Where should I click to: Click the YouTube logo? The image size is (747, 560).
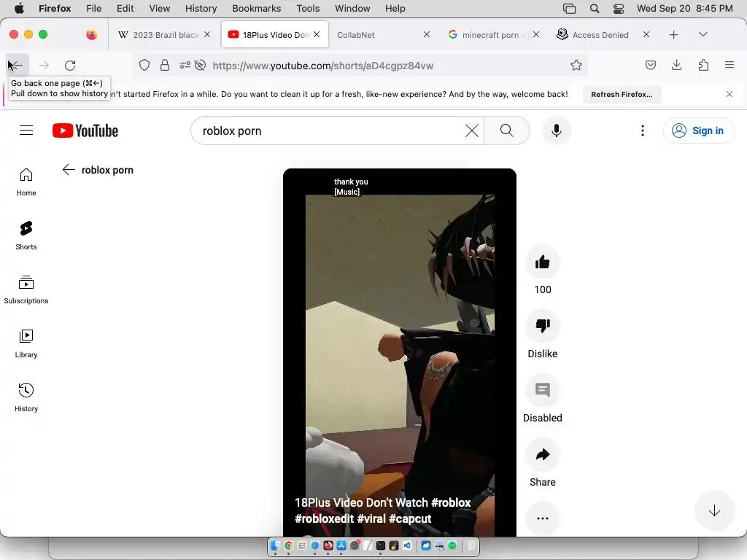pyautogui.click(x=85, y=131)
